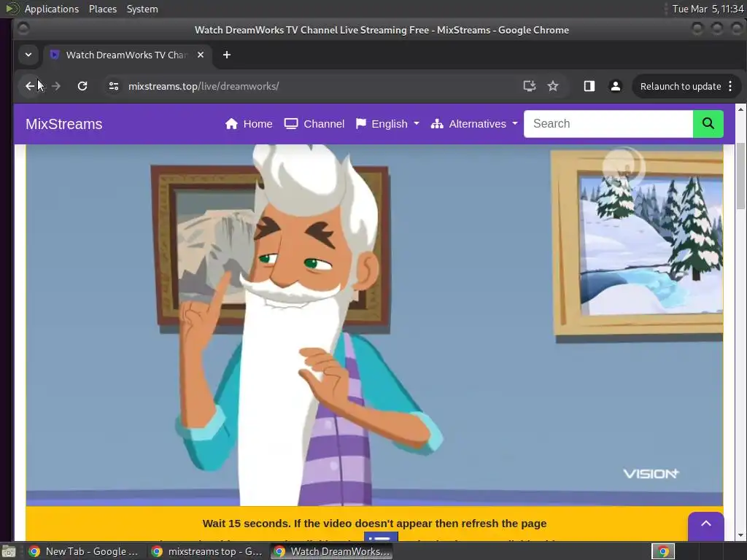Screen dimensions: 747x560
Task: Click the MixStreams logo link
Action: (x=64, y=124)
